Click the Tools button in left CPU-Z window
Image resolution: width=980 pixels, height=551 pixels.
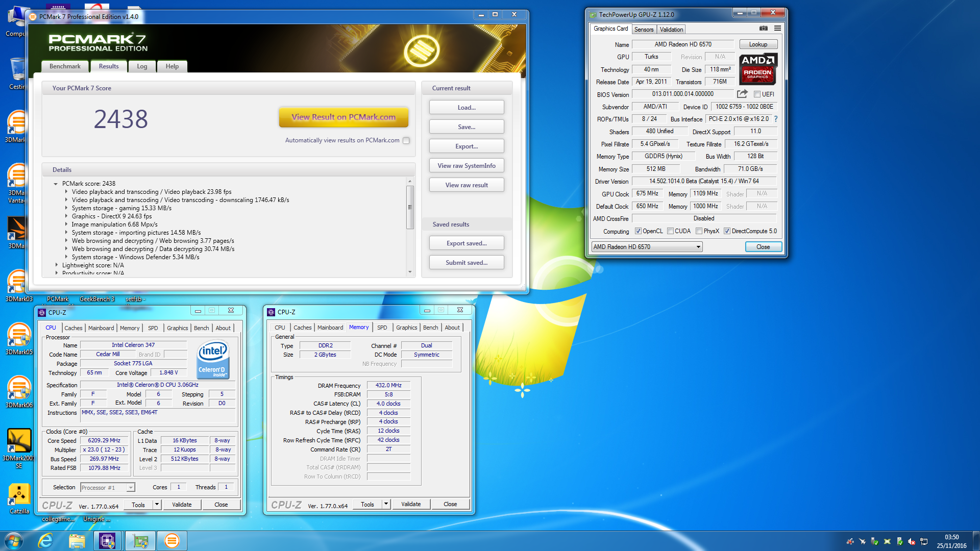(138, 505)
